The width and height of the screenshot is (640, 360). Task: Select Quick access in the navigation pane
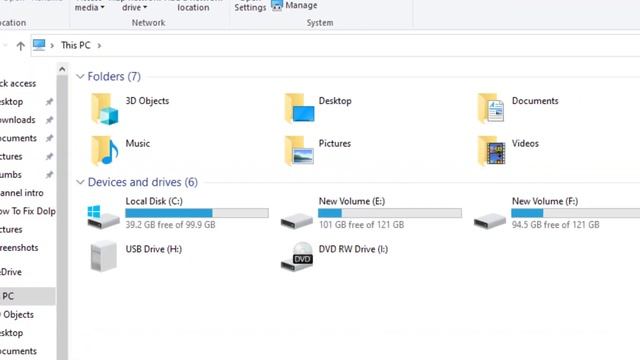point(18,84)
